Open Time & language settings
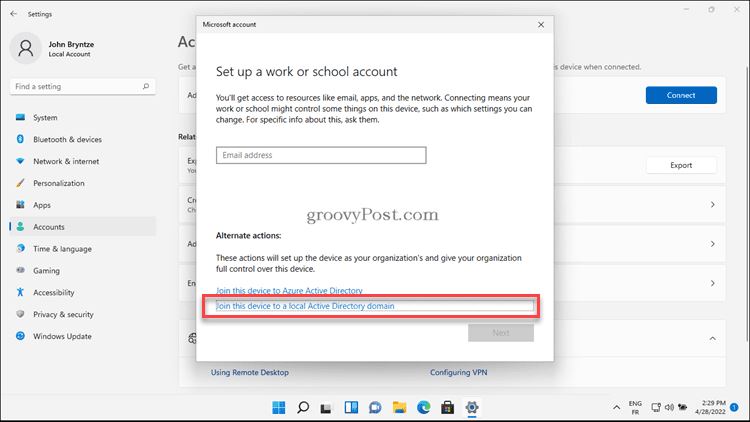The height and width of the screenshot is (422, 750). 82,249
